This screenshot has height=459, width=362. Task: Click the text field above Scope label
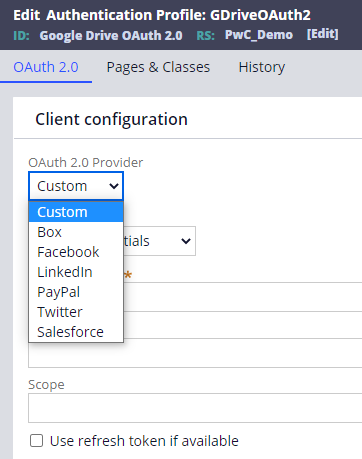[195, 353]
